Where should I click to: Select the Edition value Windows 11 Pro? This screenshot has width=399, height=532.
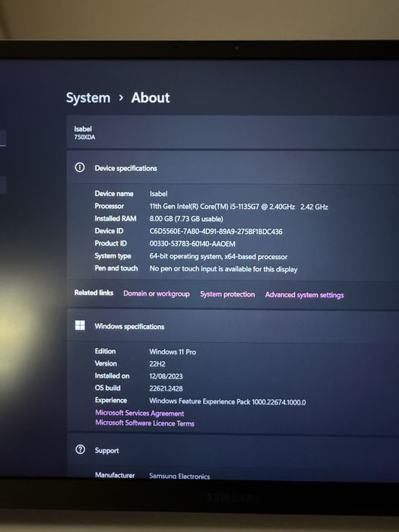coord(173,352)
